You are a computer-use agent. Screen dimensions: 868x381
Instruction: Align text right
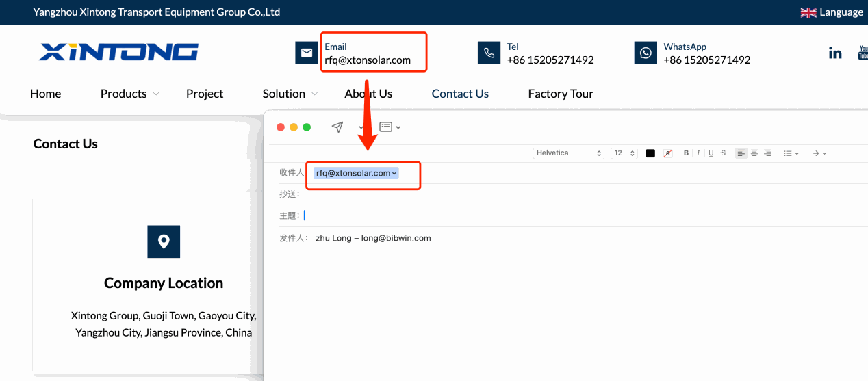click(x=767, y=153)
